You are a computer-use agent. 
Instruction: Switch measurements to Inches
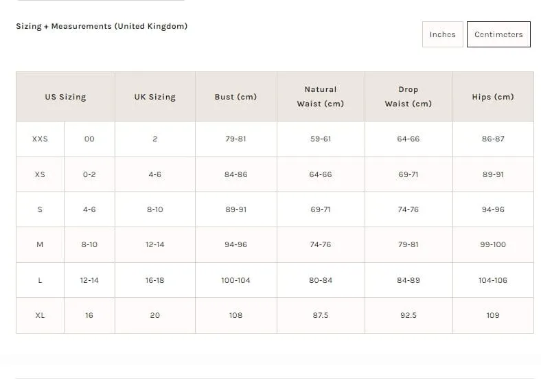click(442, 34)
